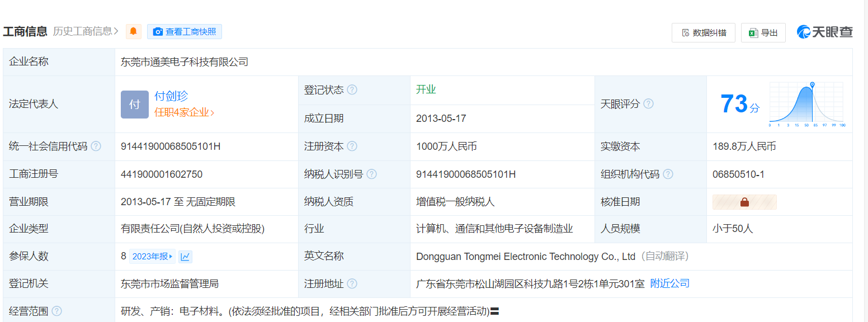The image size is (868, 322).
Task: Expand 任职4家企业 list
Action: click(x=185, y=112)
